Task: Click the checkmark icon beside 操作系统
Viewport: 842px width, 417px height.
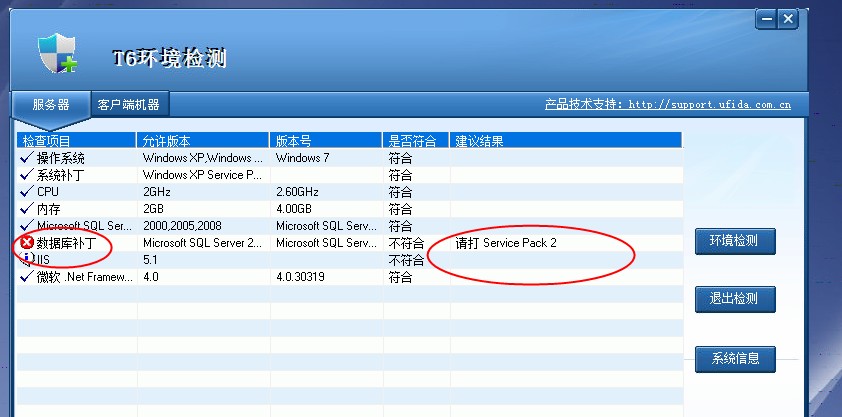Action: tap(27, 158)
